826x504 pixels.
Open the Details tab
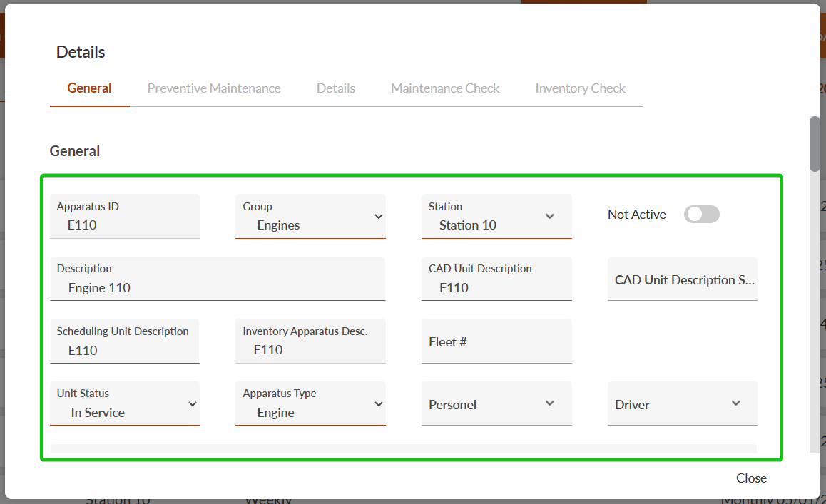pyautogui.click(x=336, y=88)
